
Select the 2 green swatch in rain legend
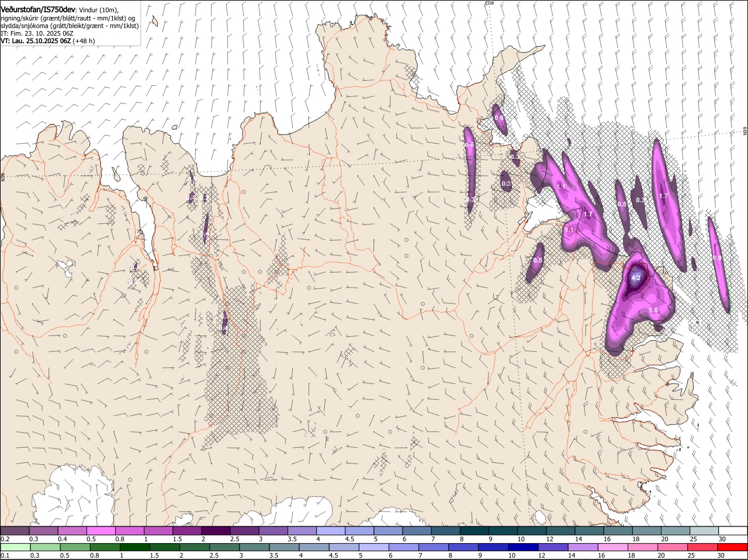point(195,547)
